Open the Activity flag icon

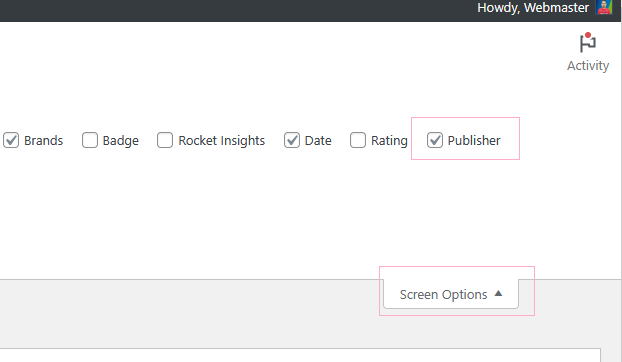[587, 43]
